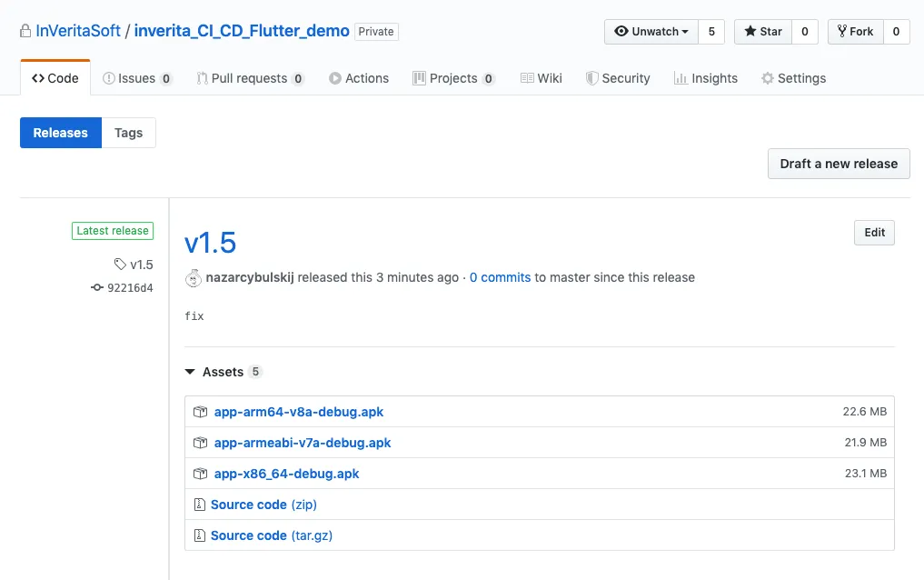Open the inverita_CI_CD_Flutter_demo repository link
Viewport: 924px width, 580px height.
(x=242, y=31)
